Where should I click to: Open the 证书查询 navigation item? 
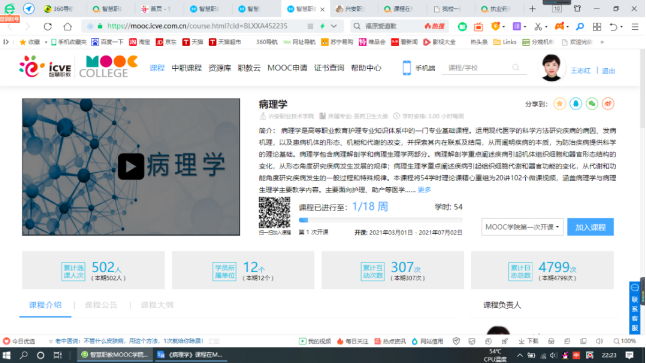coord(329,68)
